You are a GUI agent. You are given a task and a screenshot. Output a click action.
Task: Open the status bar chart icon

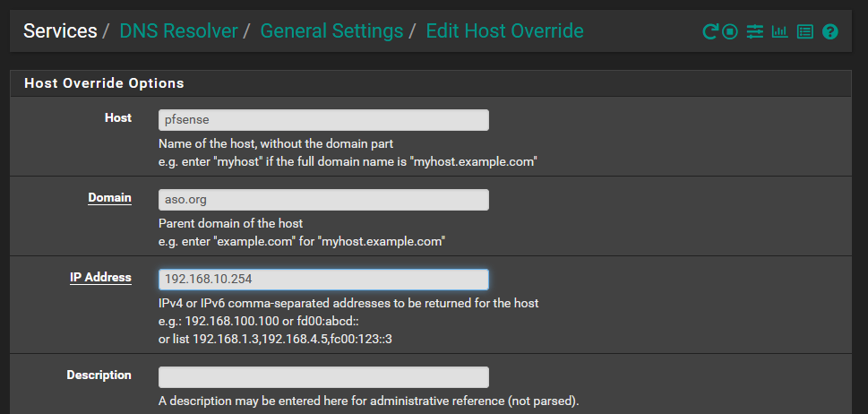(779, 32)
